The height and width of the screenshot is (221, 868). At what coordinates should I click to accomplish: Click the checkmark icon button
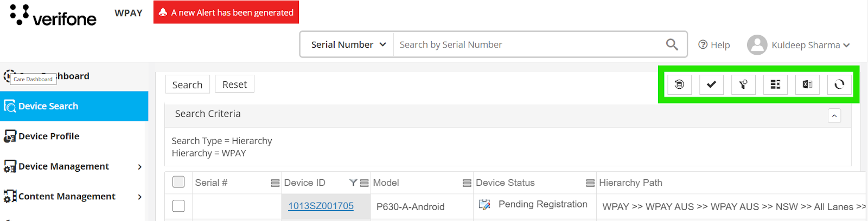pos(711,84)
